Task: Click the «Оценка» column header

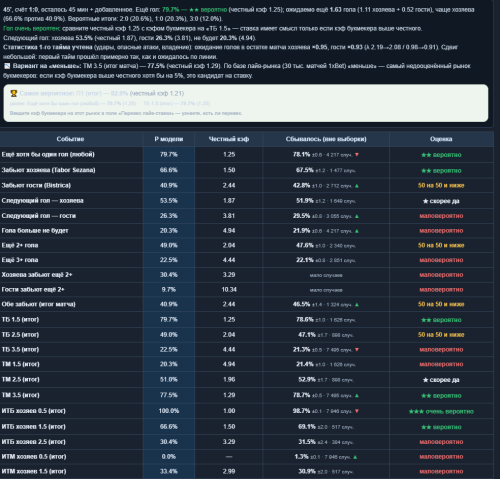Action: pos(441,139)
